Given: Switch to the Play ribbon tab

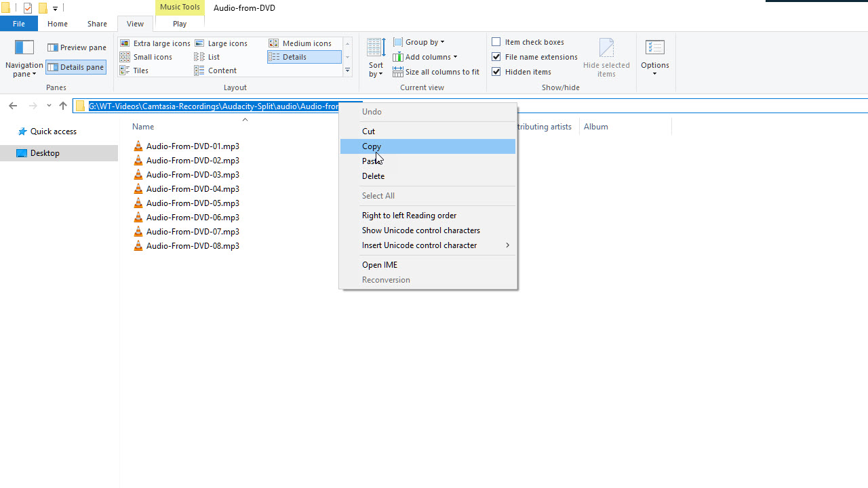Looking at the screenshot, I should [x=179, y=22].
